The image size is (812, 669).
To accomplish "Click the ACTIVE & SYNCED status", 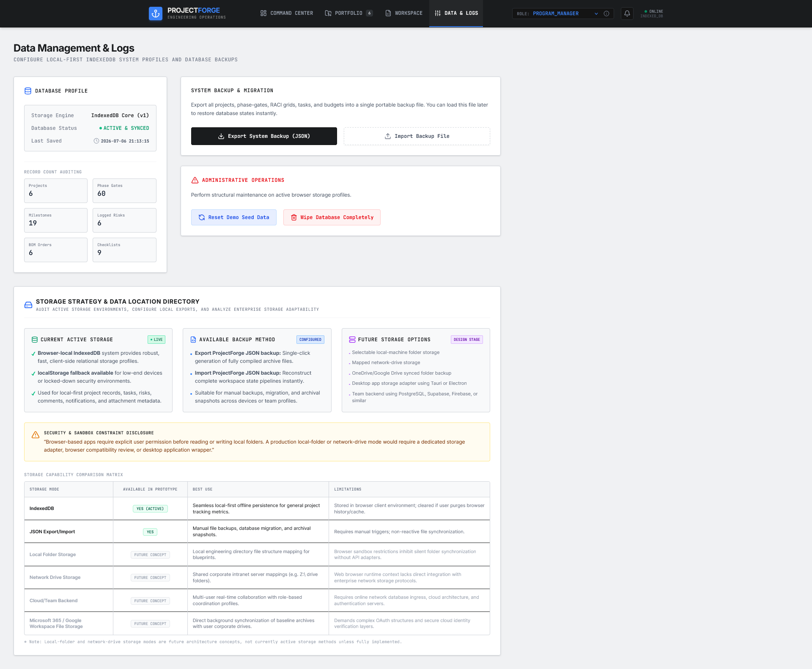I will (x=124, y=128).
